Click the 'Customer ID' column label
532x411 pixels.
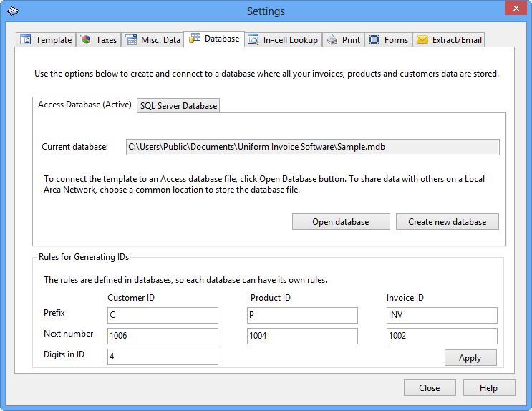131,298
